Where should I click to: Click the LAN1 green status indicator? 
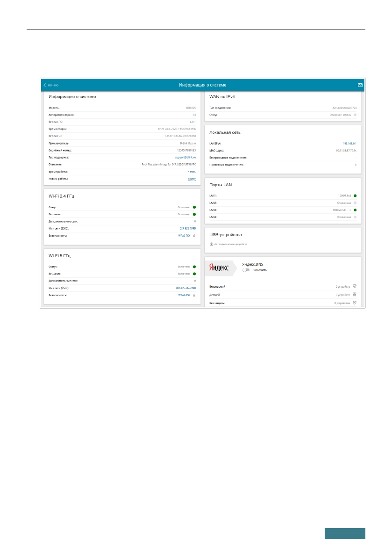(x=355, y=195)
